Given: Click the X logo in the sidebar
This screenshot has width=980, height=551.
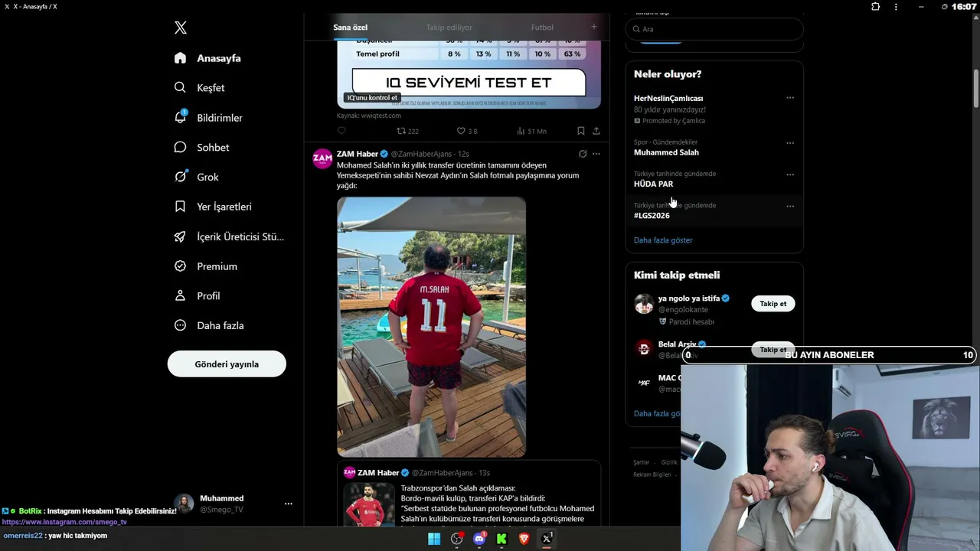Looking at the screenshot, I should click(180, 28).
